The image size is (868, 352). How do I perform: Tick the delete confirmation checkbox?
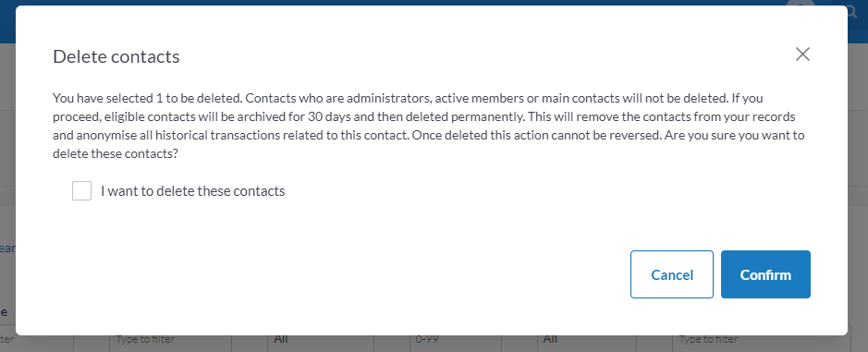pyautogui.click(x=82, y=191)
